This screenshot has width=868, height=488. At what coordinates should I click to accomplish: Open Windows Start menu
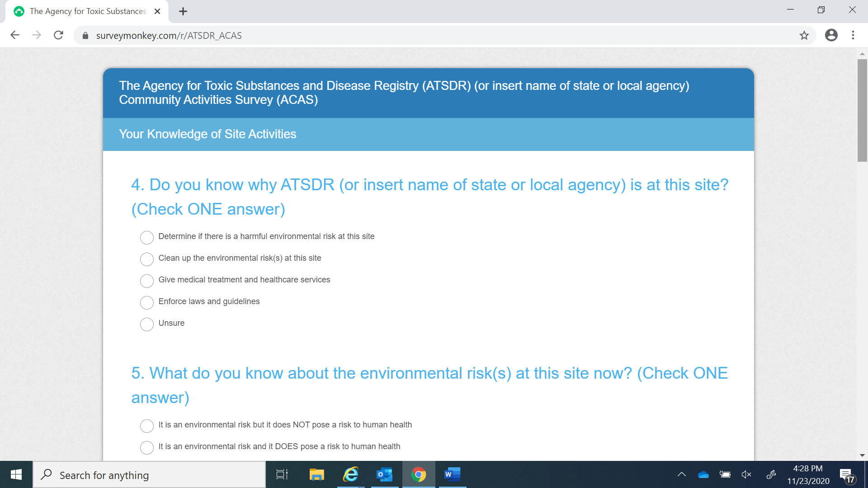16,474
